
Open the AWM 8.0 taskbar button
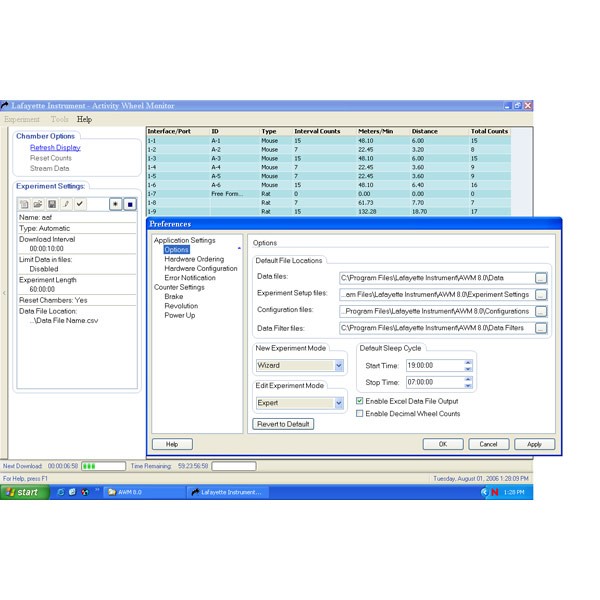click(143, 492)
